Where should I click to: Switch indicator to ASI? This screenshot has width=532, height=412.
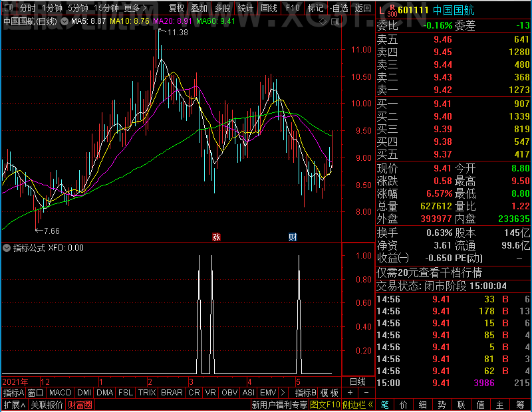(x=248, y=393)
